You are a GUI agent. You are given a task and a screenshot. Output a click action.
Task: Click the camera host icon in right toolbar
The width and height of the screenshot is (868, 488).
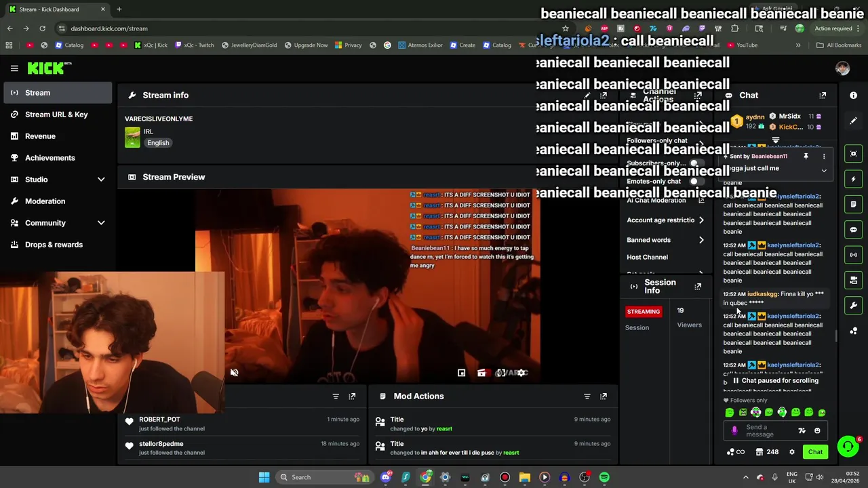(854, 280)
